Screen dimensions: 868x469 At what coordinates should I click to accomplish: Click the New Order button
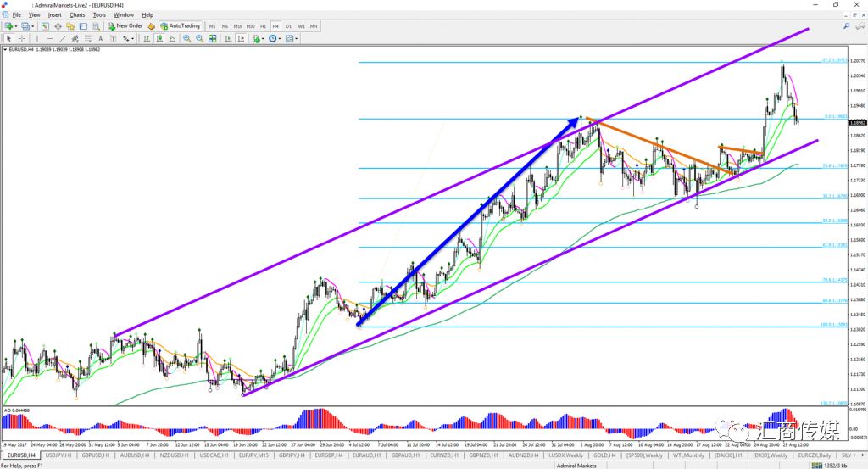pos(125,25)
